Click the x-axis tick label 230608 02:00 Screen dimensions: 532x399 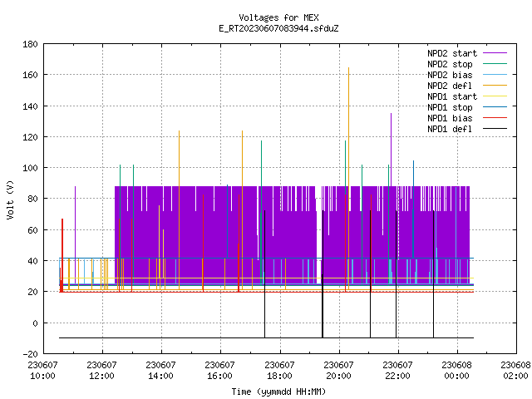[x=515, y=371]
